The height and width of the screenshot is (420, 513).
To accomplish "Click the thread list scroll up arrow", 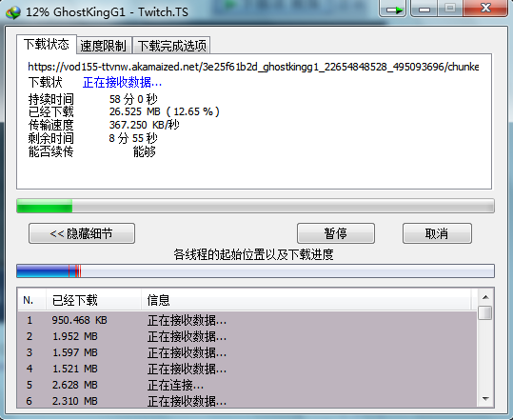I will click(x=485, y=297).
